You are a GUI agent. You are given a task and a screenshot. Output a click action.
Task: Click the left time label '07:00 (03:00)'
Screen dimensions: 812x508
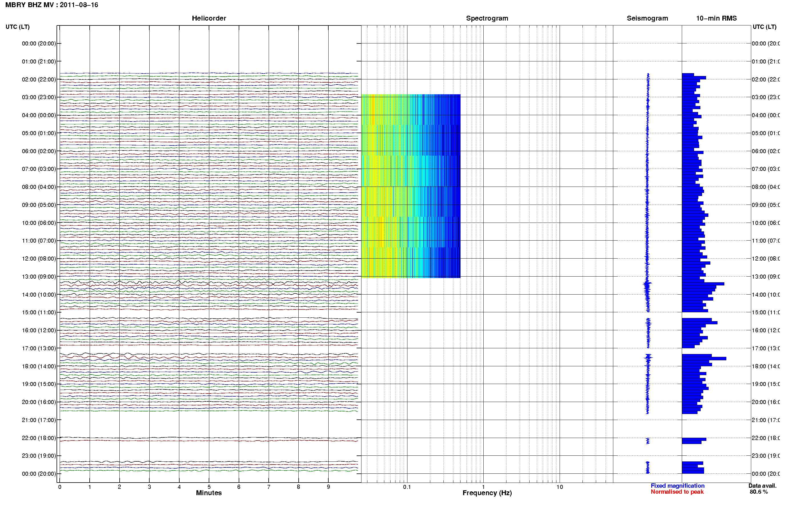click(x=39, y=169)
